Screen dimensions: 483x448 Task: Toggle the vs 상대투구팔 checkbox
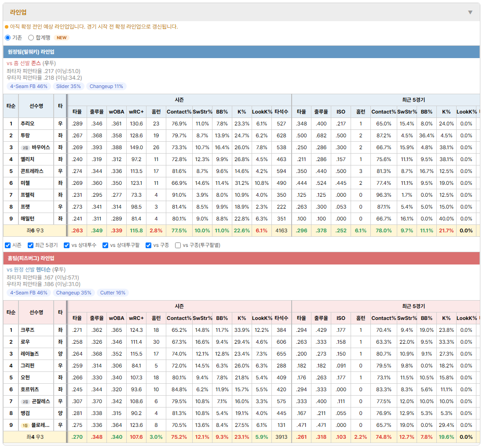click(x=105, y=245)
